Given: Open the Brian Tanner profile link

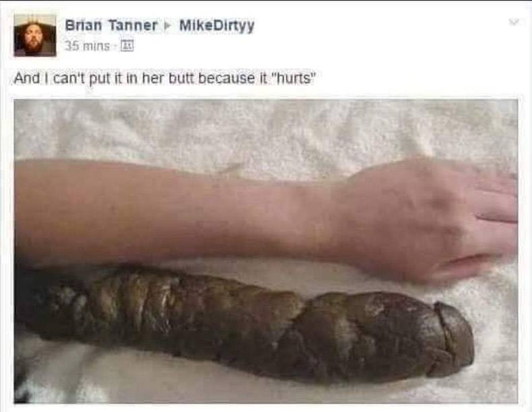Looking at the screenshot, I should pos(111,26).
